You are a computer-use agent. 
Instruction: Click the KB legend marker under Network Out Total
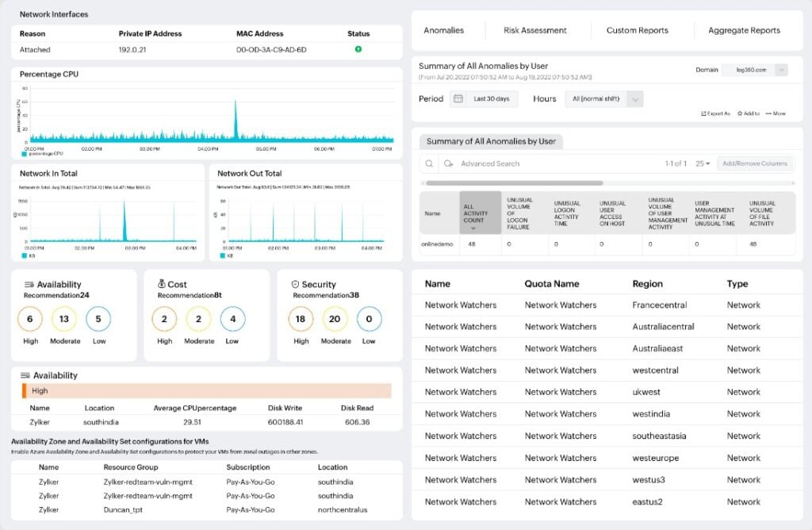(223, 256)
